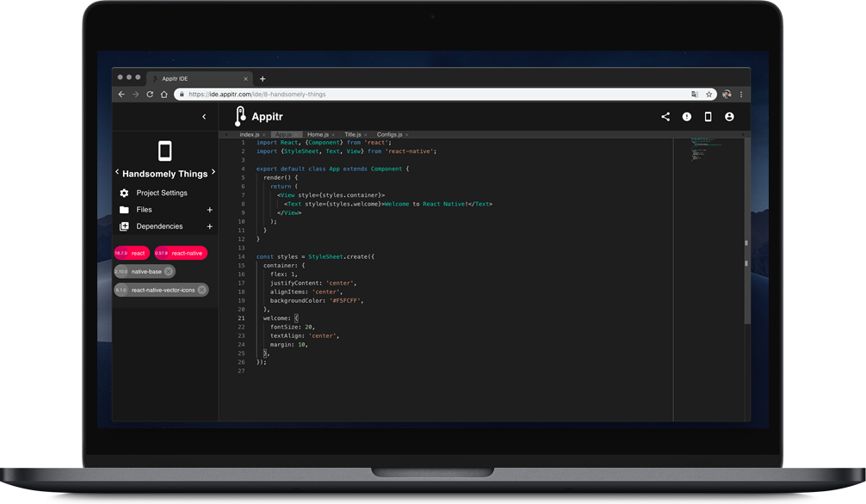This screenshot has width=866, height=504.
Task: Select the react-native dependency chip
Action: tap(181, 253)
